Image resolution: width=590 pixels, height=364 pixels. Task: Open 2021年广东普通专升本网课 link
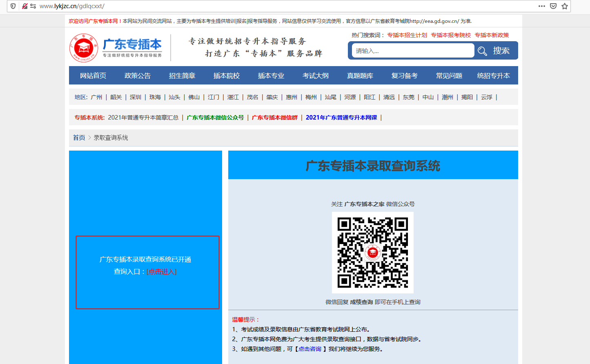(341, 118)
